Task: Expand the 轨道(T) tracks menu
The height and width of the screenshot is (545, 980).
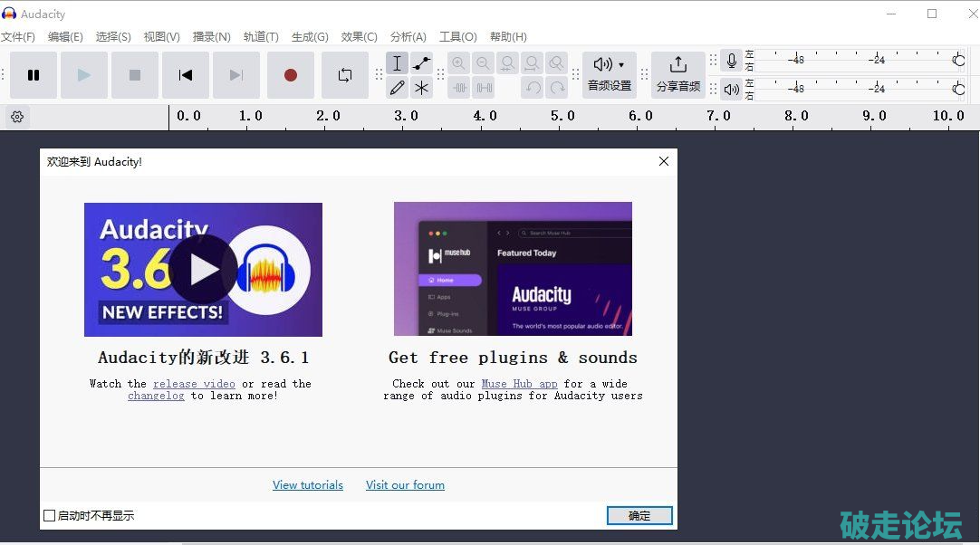Action: (261, 37)
